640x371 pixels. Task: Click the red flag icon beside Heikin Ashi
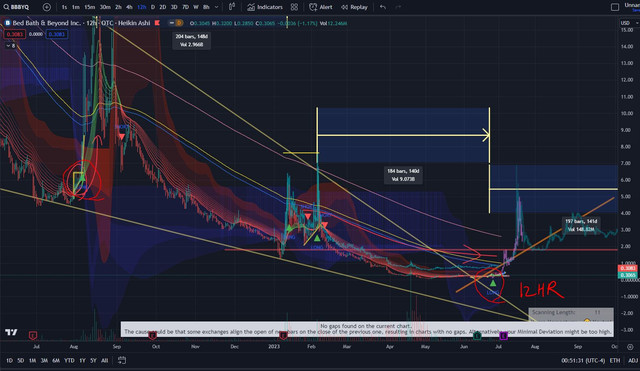tap(157, 23)
